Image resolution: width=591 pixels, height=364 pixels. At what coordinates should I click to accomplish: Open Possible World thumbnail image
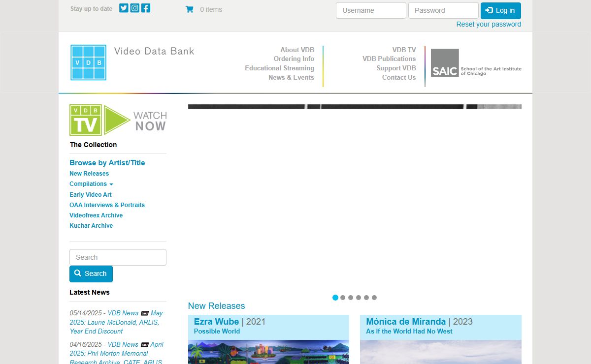268,352
